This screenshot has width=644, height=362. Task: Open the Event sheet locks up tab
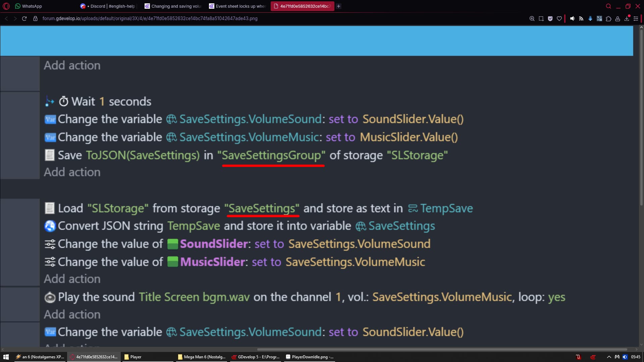pyautogui.click(x=240, y=6)
